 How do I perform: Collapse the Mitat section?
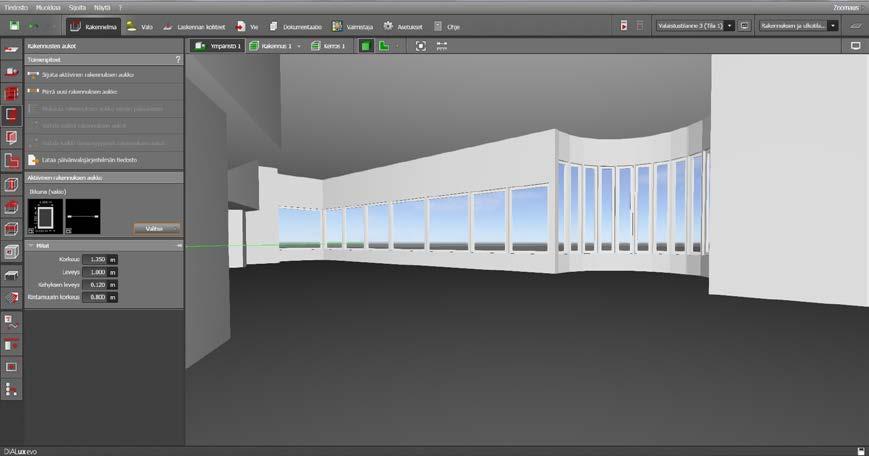(31, 245)
